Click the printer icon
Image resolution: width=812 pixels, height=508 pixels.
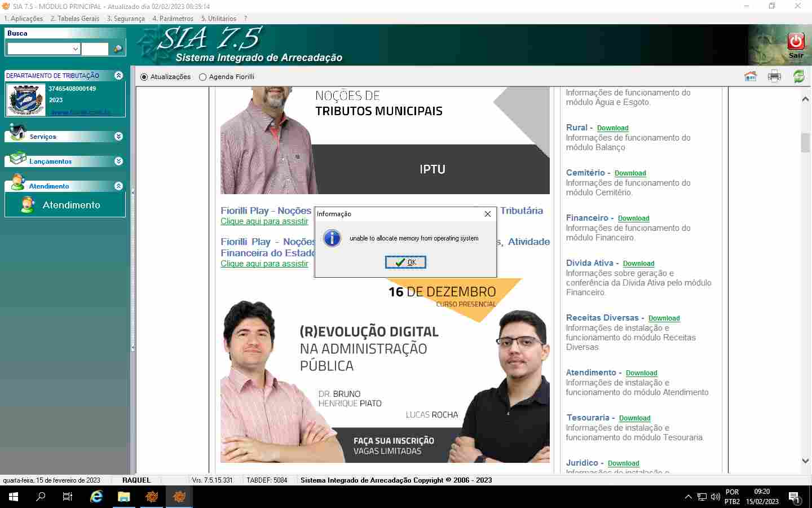tap(774, 77)
